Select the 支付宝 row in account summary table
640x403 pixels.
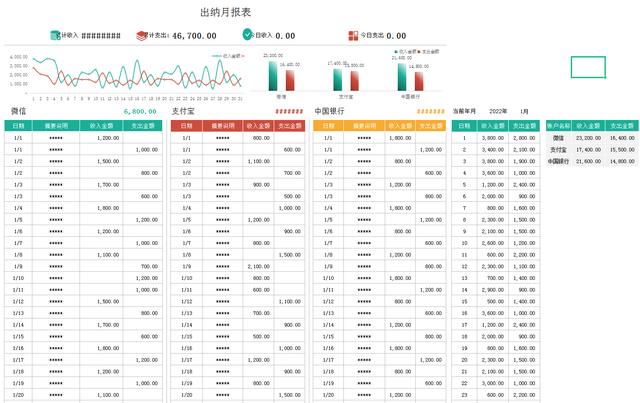pos(592,150)
